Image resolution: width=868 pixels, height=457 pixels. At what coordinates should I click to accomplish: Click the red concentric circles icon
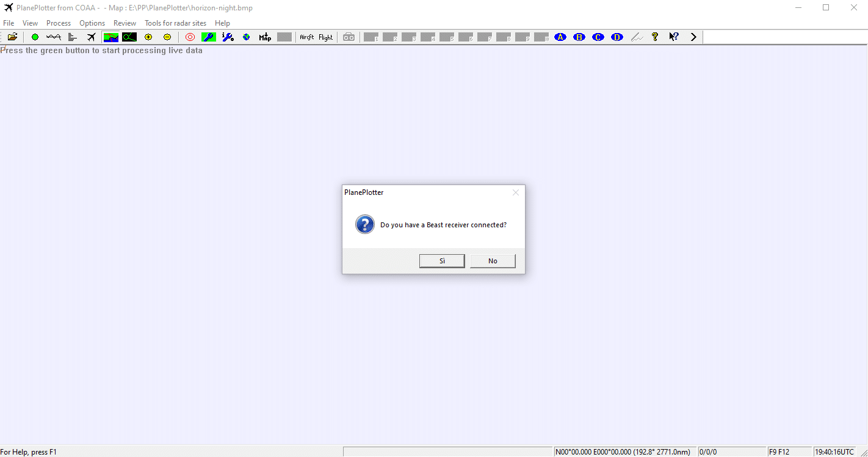[x=190, y=37]
